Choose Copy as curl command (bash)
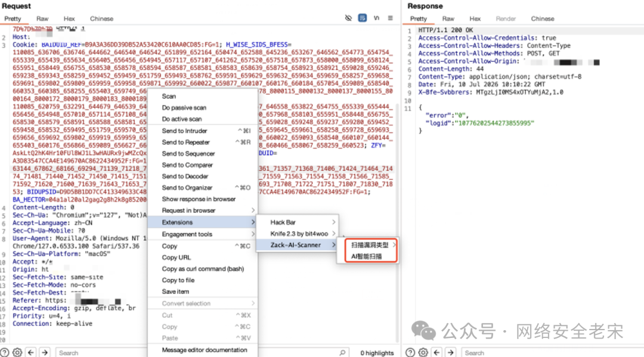Image resolution: width=644 pixels, height=357 pixels. (203, 269)
